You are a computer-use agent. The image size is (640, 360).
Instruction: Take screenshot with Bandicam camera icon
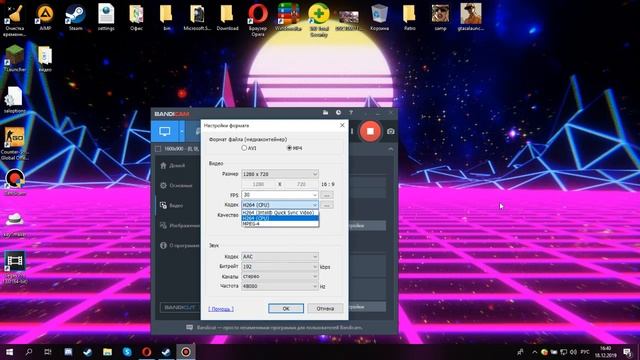[391, 131]
